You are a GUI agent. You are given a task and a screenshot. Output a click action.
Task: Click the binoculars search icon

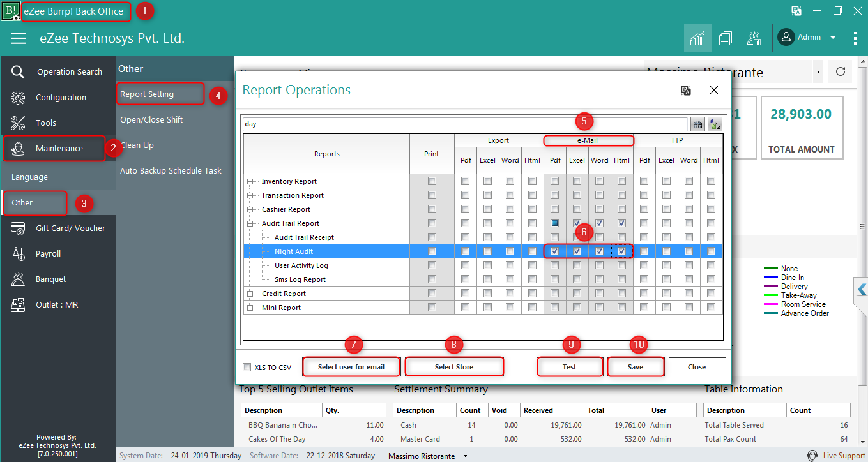[x=697, y=124]
